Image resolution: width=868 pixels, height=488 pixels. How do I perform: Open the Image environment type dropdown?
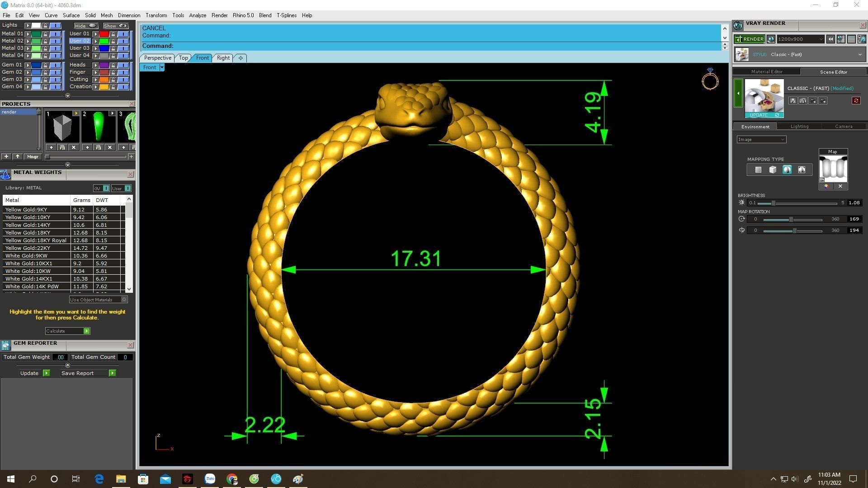761,140
